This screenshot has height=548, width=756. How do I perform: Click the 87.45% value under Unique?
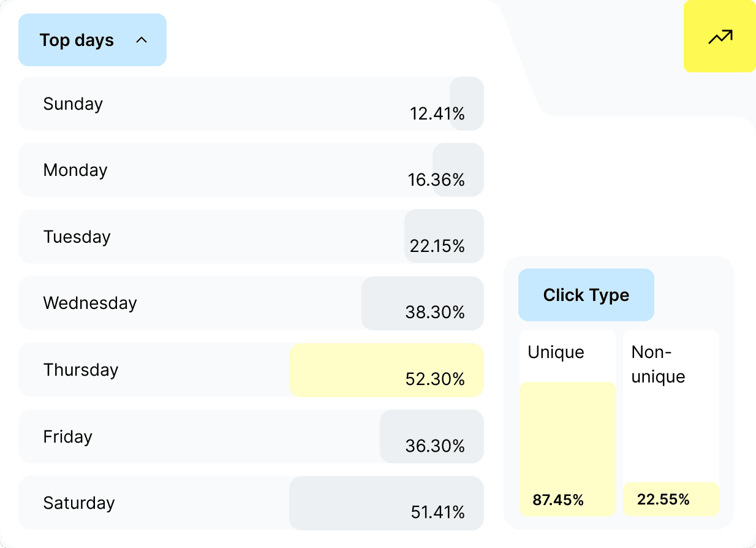[558, 500]
